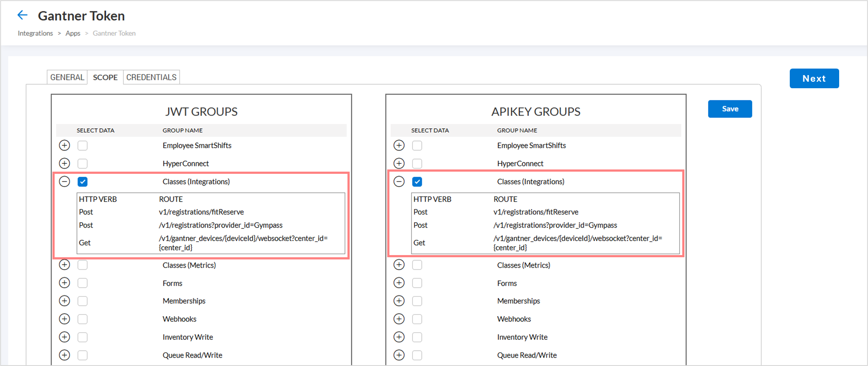Click the Gantner Token breadcrumb
Screen dimensions: 868x366
pos(114,33)
